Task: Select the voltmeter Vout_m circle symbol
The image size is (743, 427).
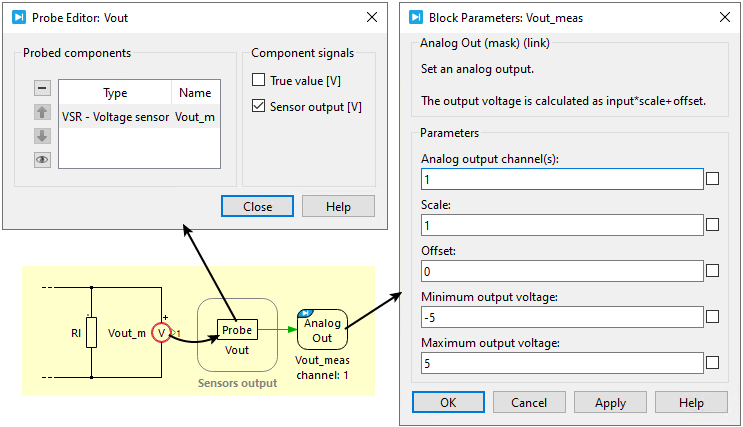Action: pyautogui.click(x=161, y=332)
